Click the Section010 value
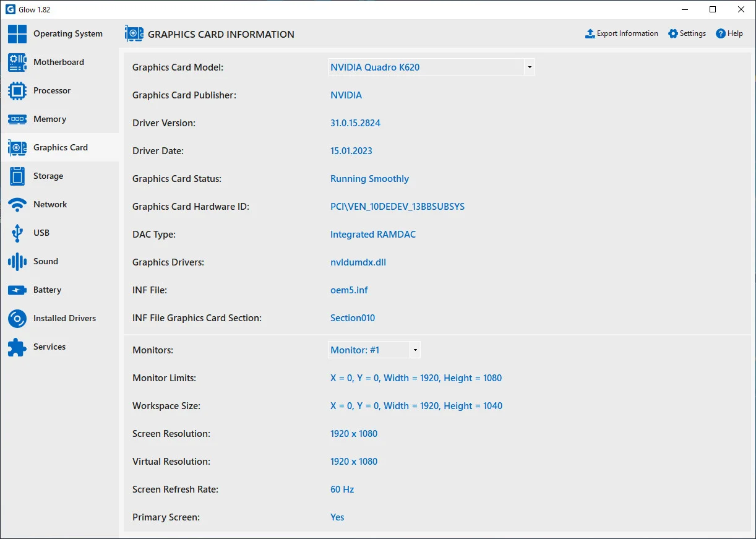 pos(353,318)
